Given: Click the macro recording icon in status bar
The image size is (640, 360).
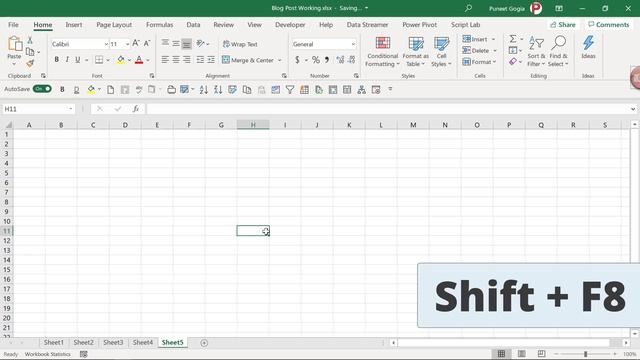Looking at the screenshot, I should point(84,354).
